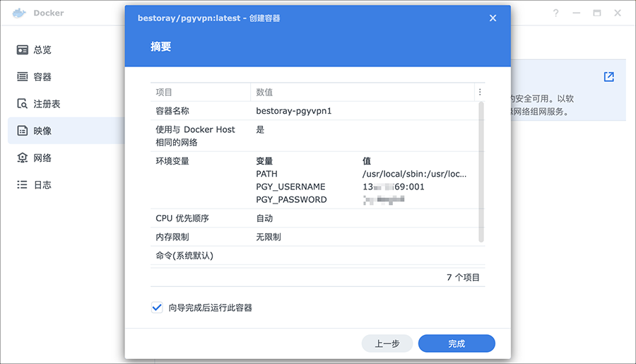
Task: Select the 映像 image icon in sidebar
Action: coord(23,131)
